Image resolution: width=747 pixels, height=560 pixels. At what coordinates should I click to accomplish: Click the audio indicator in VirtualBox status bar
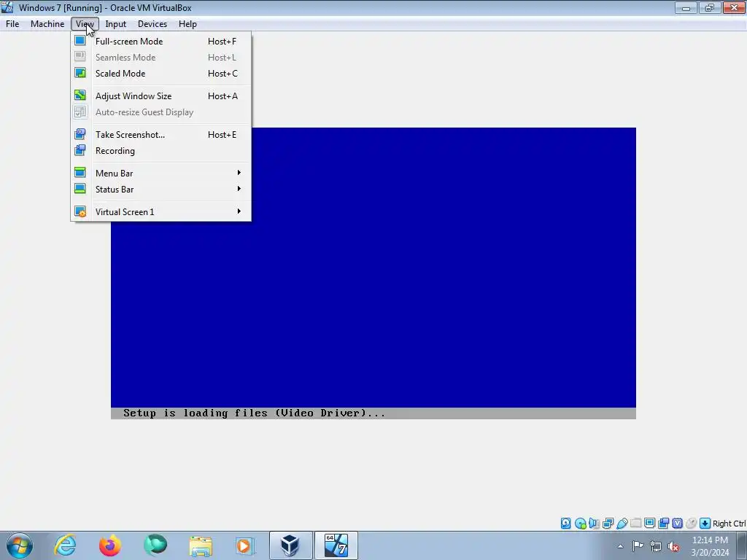point(594,524)
